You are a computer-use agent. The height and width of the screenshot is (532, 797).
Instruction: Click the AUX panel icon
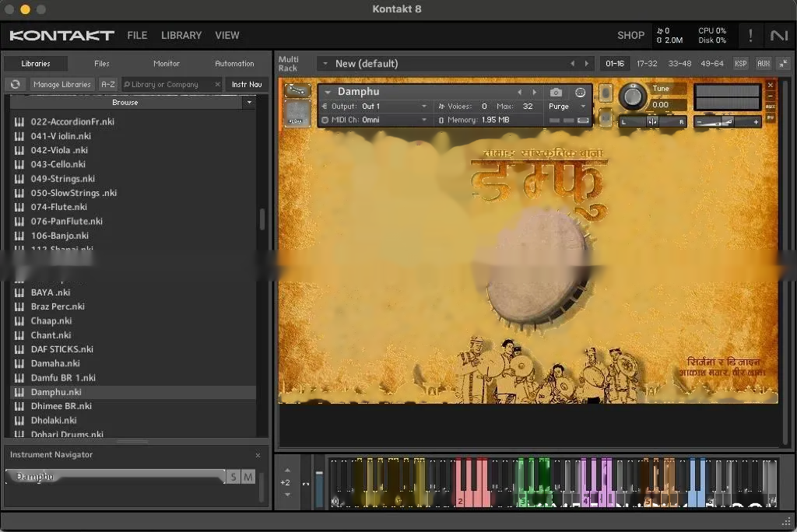click(763, 63)
